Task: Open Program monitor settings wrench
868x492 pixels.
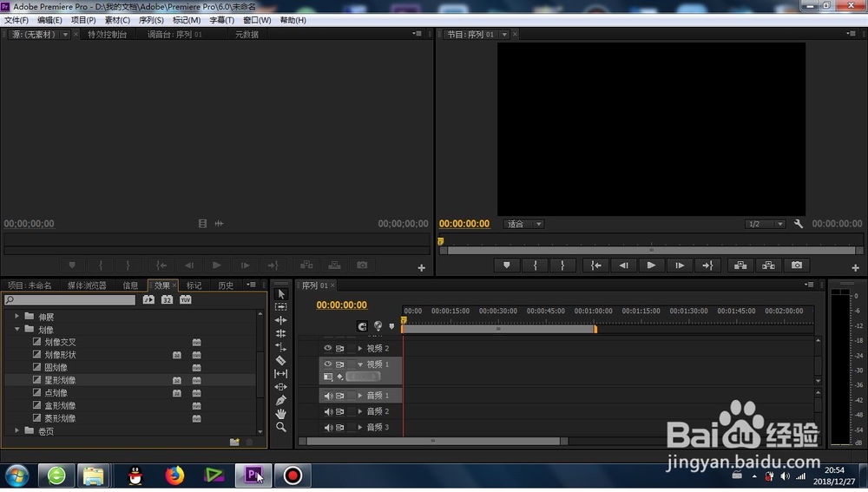Action: [799, 224]
